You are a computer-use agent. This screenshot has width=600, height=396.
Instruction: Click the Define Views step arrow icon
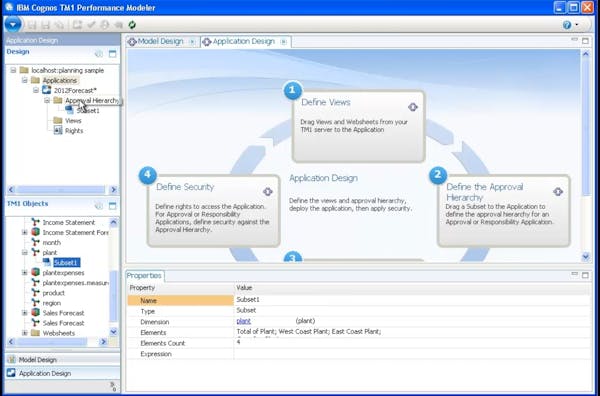(x=412, y=107)
